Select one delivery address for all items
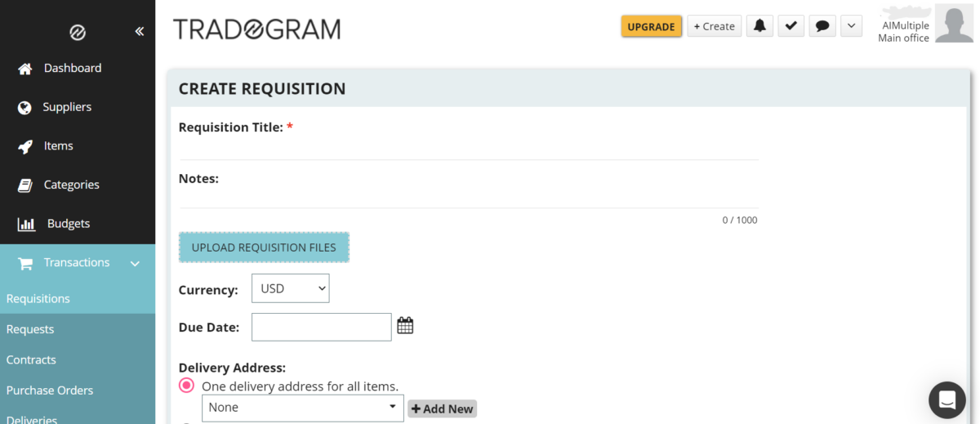980x424 pixels. pos(187,386)
